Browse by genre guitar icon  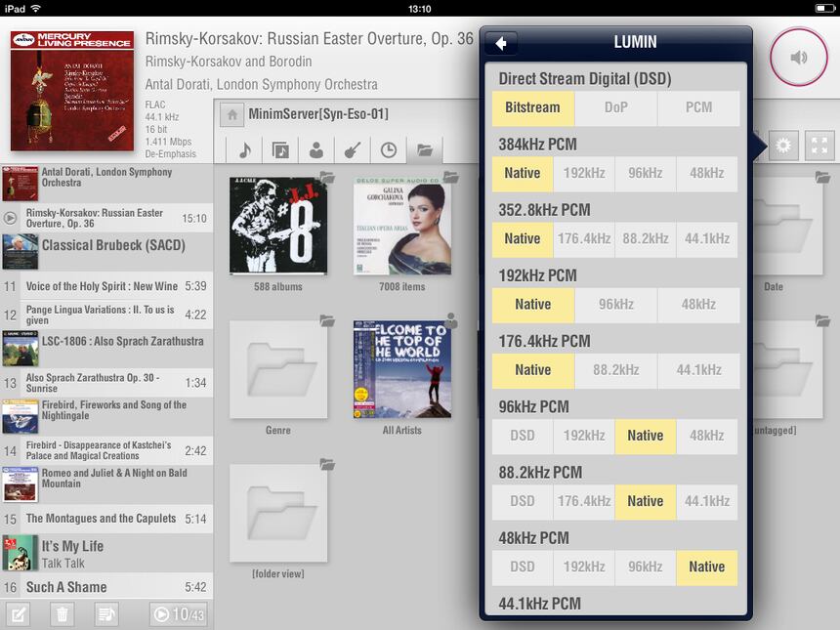click(x=352, y=150)
